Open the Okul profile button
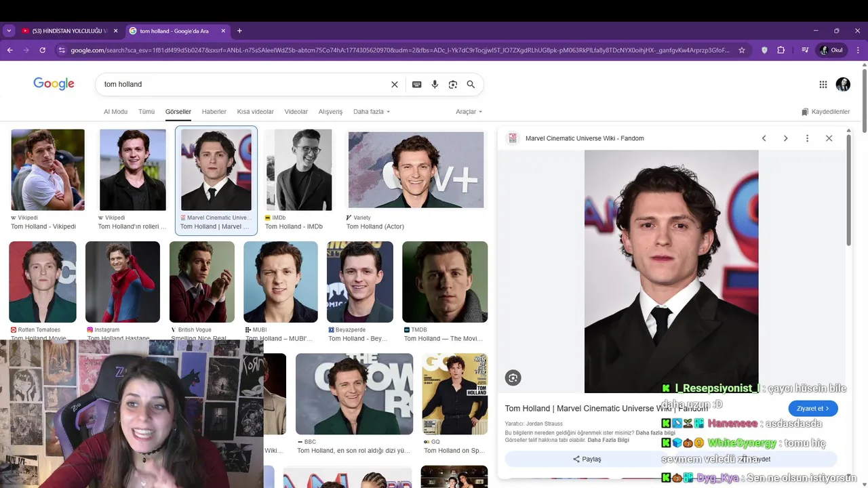Viewport: 868px width, 488px height. point(832,50)
